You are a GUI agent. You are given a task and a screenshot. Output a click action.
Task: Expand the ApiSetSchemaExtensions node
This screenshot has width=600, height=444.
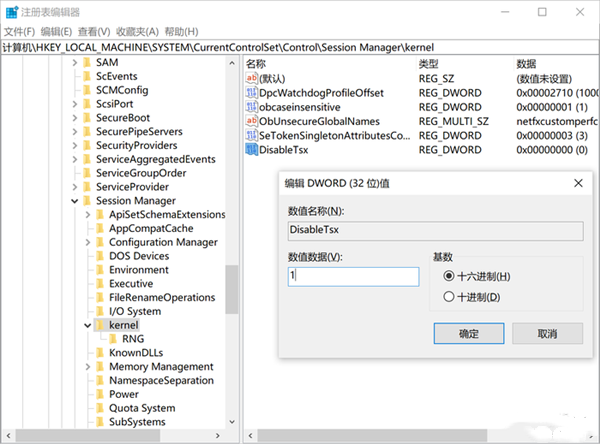point(88,215)
